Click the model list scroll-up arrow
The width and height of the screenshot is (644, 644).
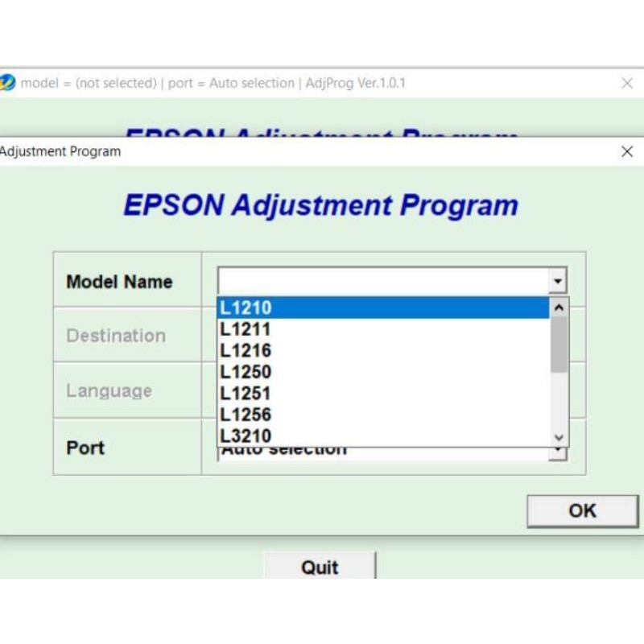pos(559,308)
